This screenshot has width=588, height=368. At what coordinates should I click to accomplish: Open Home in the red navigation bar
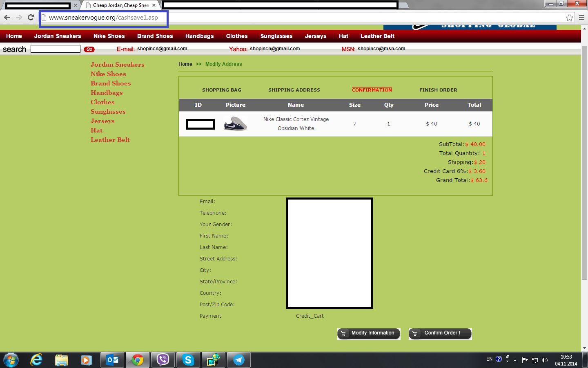tap(14, 36)
